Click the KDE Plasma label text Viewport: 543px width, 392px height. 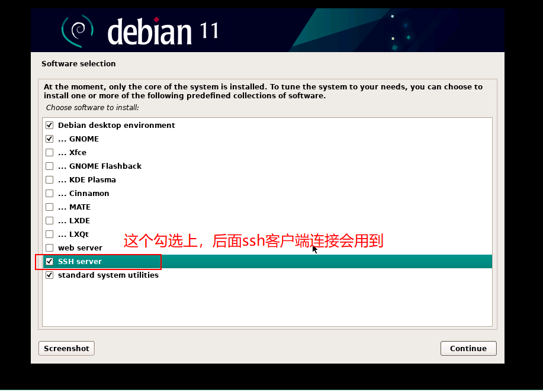92,180
